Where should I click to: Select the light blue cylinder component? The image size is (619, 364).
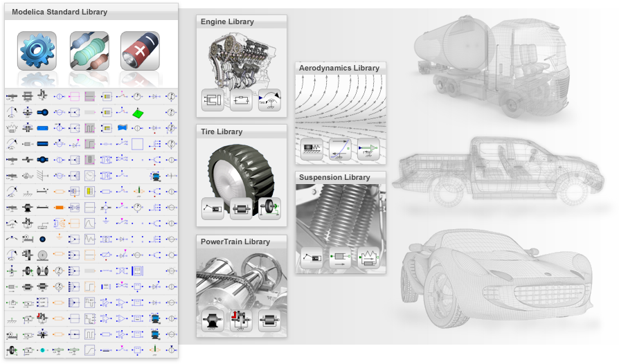click(x=42, y=128)
